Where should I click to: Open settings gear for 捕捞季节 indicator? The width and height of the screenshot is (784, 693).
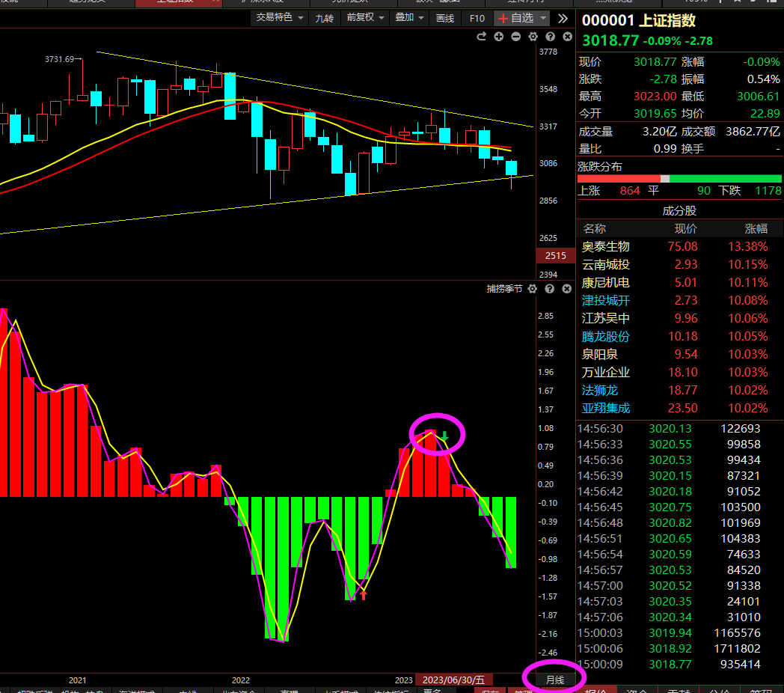533,289
